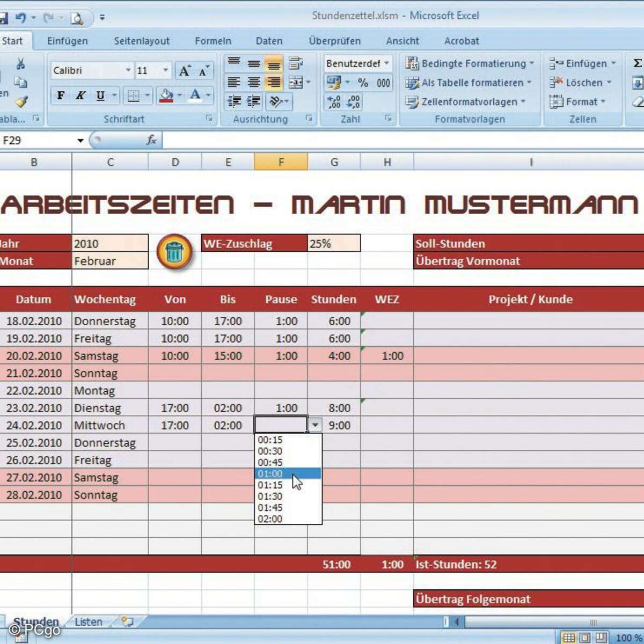Click the insert function fx icon
644x644 pixels.
pos(151,140)
